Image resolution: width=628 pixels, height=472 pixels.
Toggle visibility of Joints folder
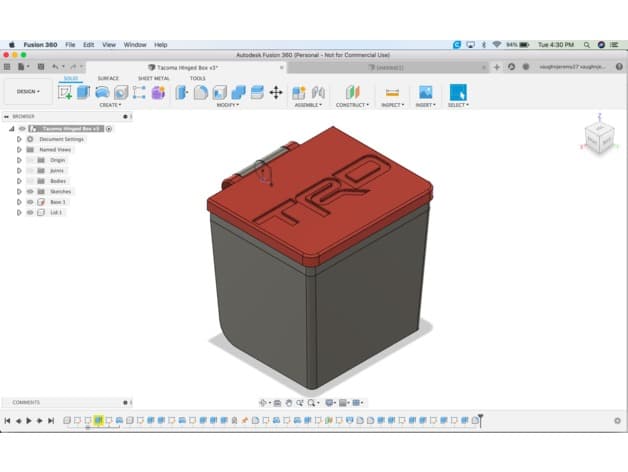30,171
